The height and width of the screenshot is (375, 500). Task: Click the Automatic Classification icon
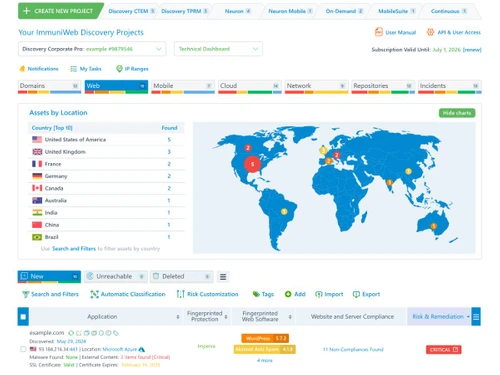(x=94, y=294)
